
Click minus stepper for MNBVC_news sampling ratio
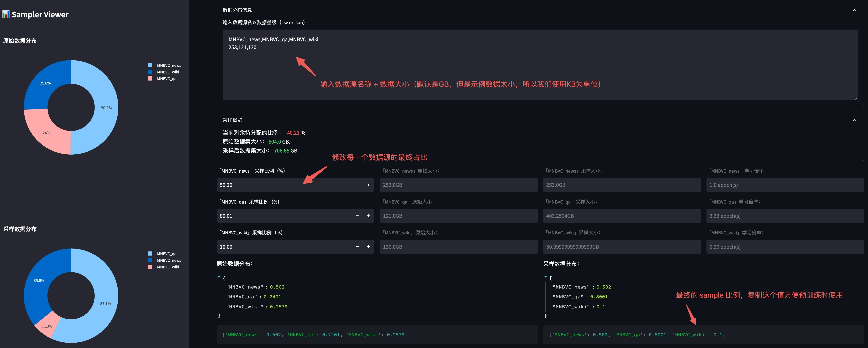(357, 185)
